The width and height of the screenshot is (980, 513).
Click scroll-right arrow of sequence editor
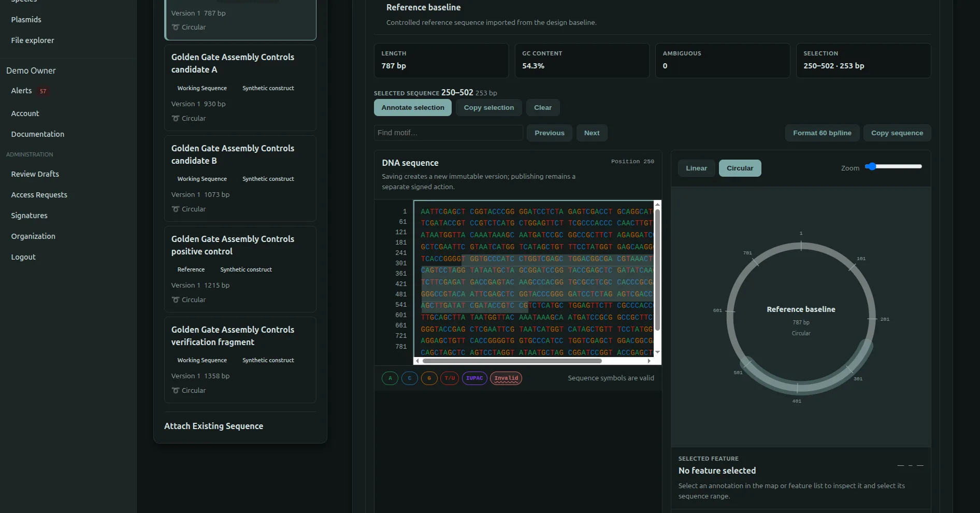(649, 361)
